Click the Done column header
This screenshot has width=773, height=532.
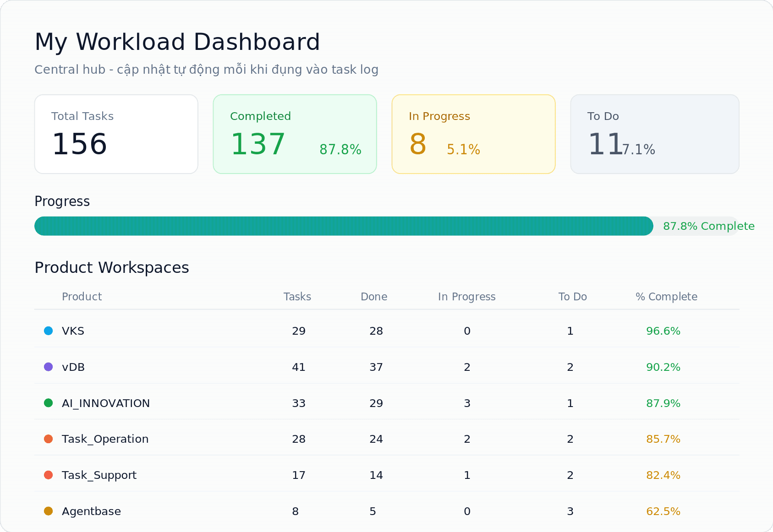[374, 297]
